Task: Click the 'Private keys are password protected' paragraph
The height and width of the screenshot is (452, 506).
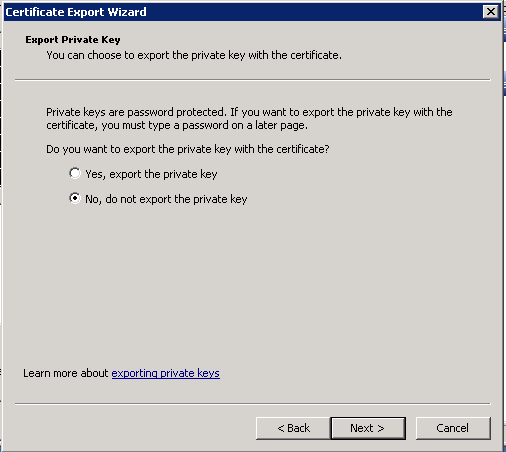Action: pyautogui.click(x=249, y=119)
